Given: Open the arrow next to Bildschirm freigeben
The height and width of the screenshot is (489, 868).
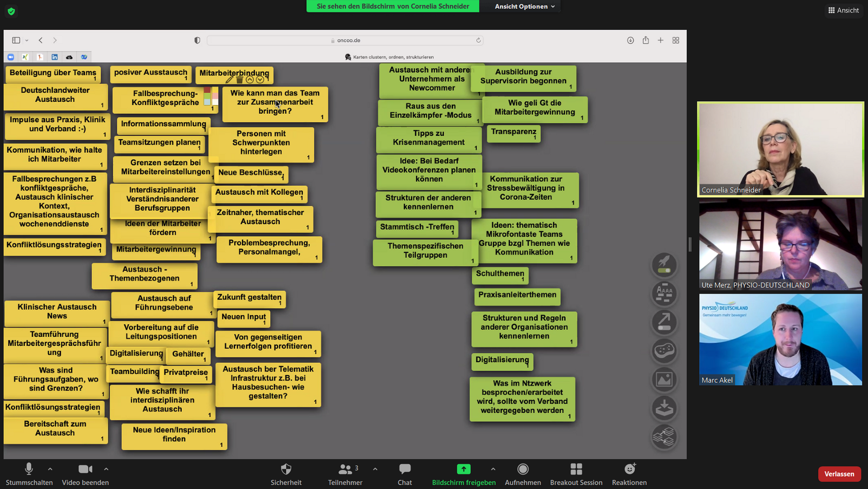Looking at the screenshot, I should coord(493,469).
